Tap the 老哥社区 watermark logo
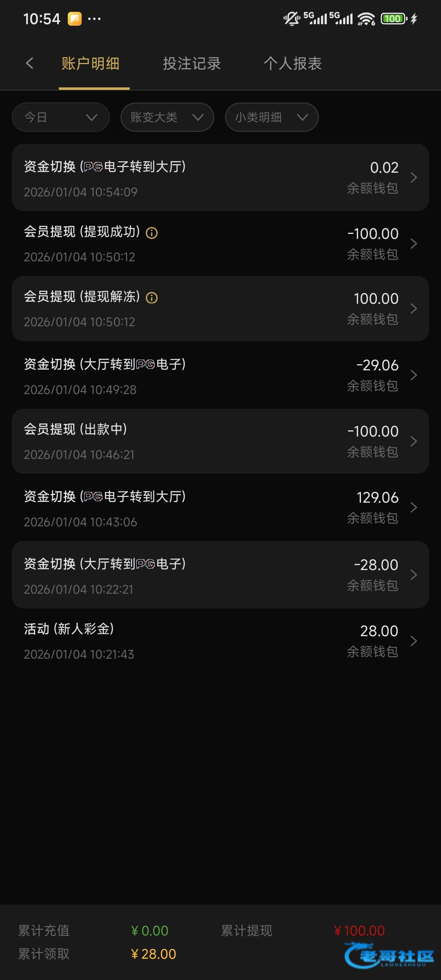The height and width of the screenshot is (980, 441). click(x=389, y=955)
